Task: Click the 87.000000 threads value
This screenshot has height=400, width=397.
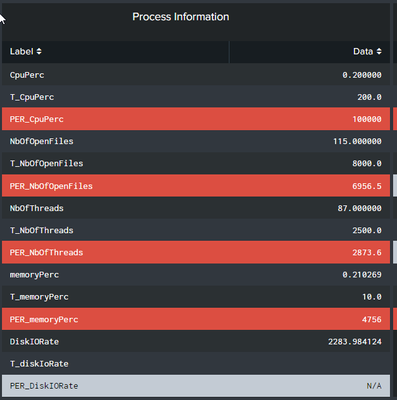Action: tap(360, 208)
